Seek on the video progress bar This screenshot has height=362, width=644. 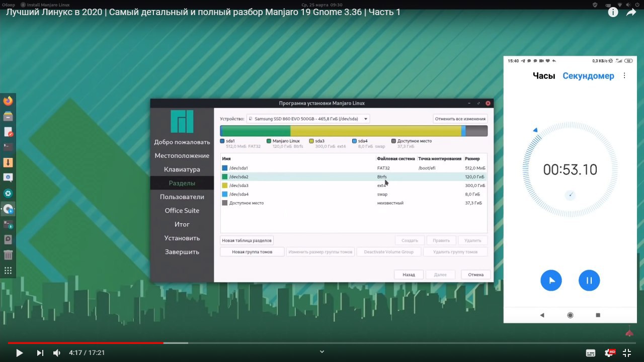click(x=322, y=343)
